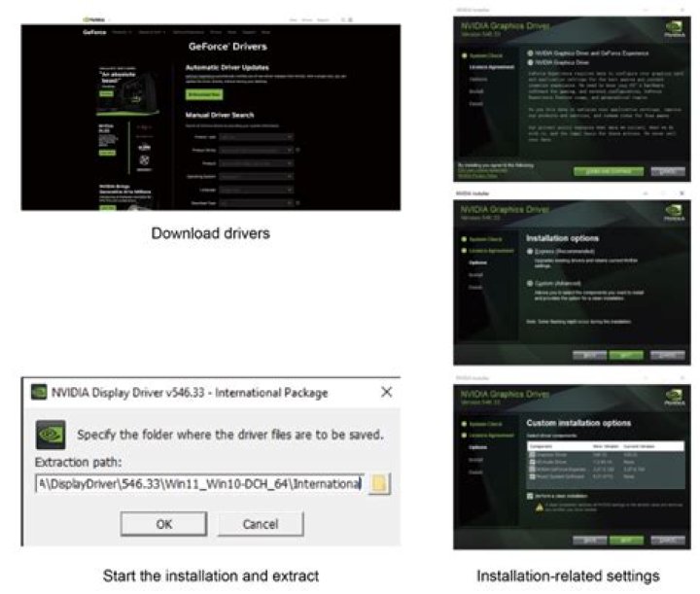This screenshot has height=594, width=700.
Task: Click the green Download Now button under Automatic Driver Updates
Action: tap(204, 94)
